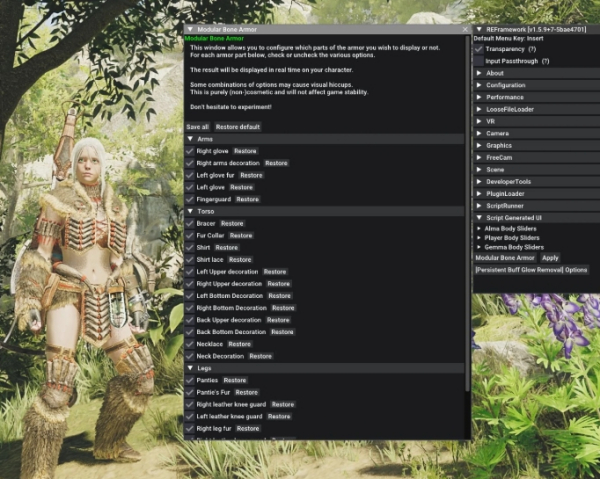Restore the Left leather knee guard setting
600x479 pixels.
tap(279, 417)
